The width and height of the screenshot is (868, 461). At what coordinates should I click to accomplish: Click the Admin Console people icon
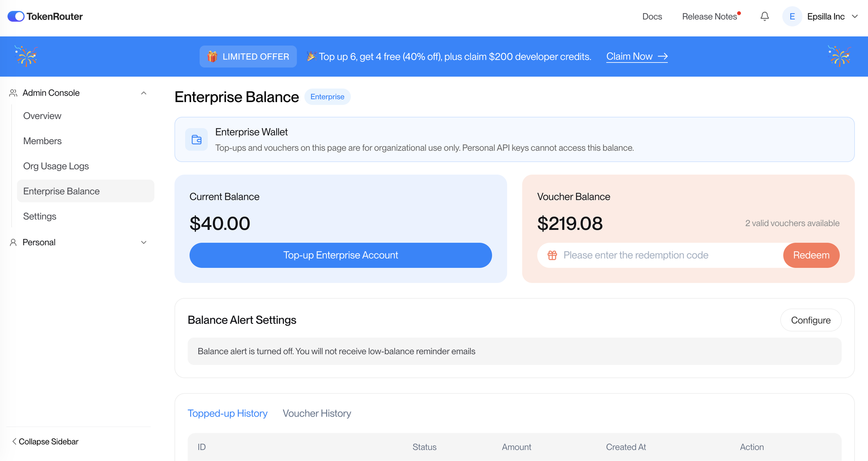click(13, 93)
